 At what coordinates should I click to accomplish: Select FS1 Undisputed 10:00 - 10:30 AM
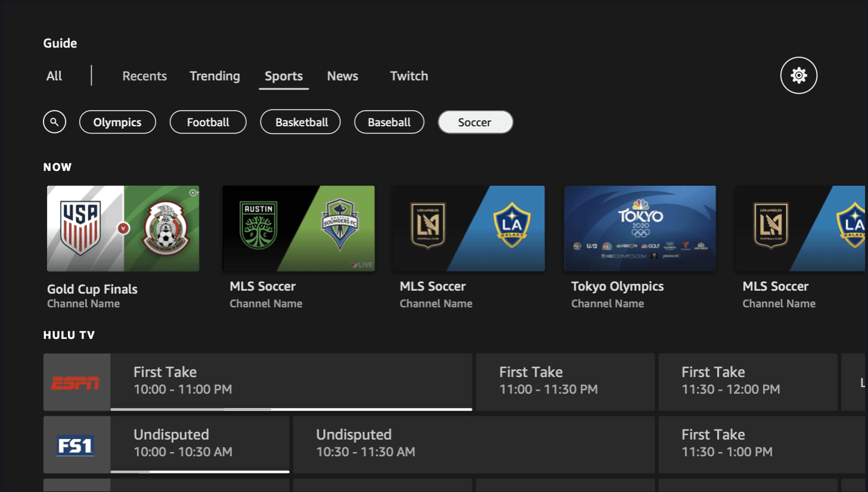point(200,445)
